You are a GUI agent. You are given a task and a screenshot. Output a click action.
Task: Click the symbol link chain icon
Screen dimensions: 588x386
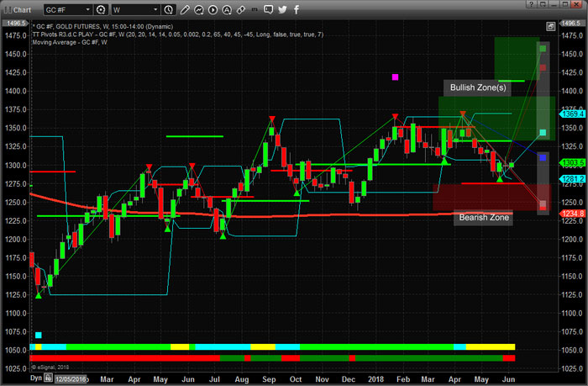241,10
